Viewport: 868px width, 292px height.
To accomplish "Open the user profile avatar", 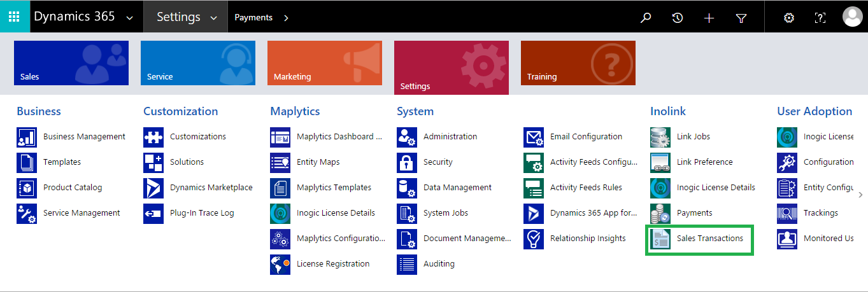I will (x=852, y=17).
